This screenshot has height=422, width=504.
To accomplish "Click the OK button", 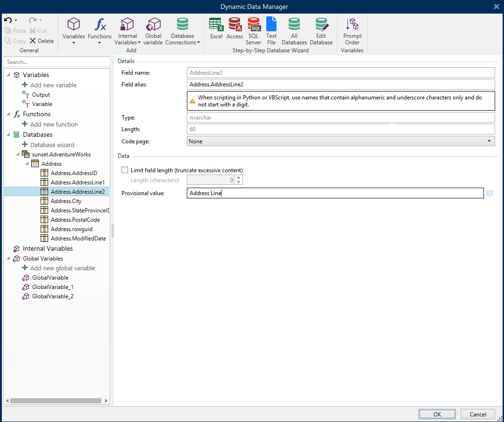I will click(437, 414).
